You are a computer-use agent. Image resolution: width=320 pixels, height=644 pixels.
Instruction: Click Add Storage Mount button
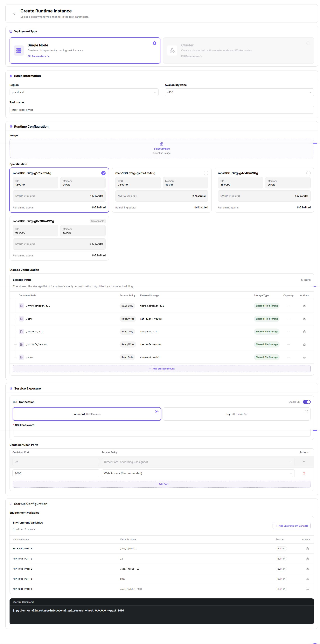162,369
